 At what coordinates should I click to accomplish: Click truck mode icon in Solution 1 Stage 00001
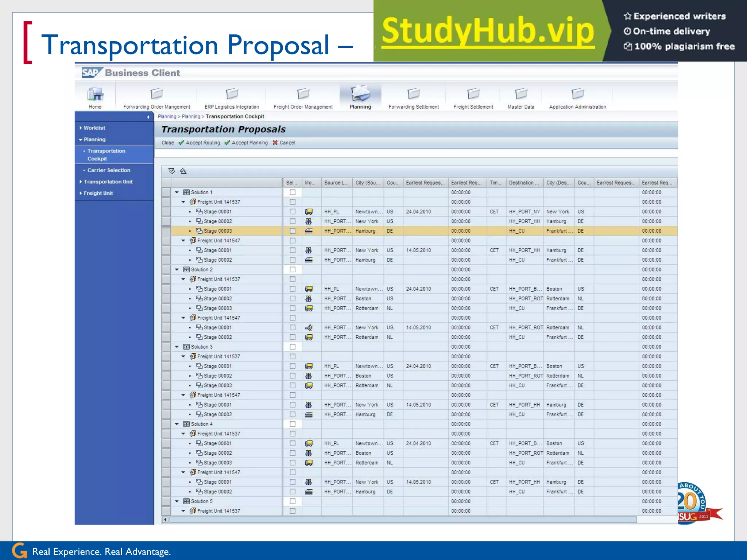tap(309, 211)
